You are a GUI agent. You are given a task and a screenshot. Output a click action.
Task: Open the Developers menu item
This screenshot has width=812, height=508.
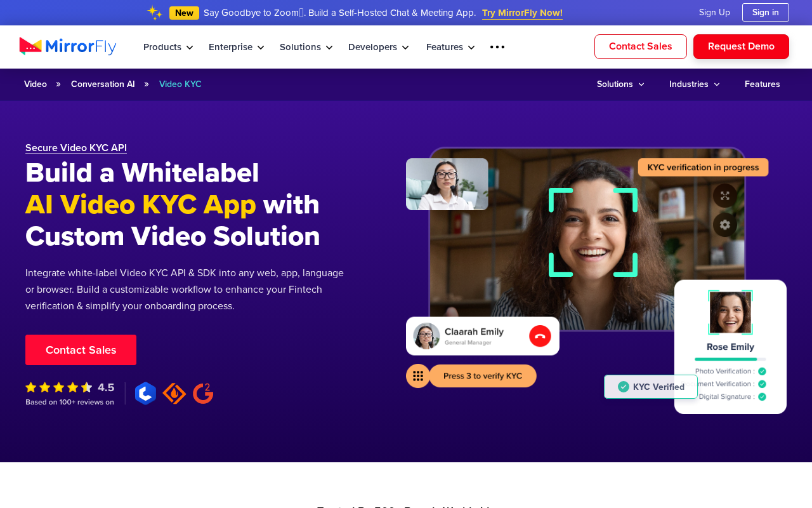pyautogui.click(x=379, y=47)
